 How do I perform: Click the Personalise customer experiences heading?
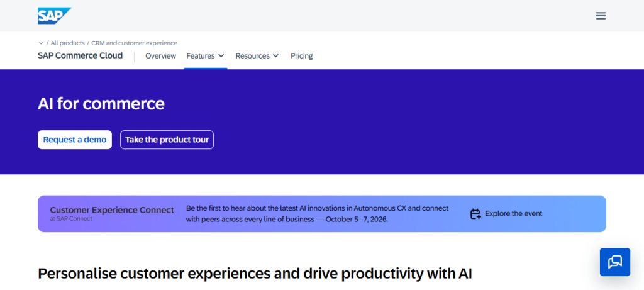click(255, 274)
